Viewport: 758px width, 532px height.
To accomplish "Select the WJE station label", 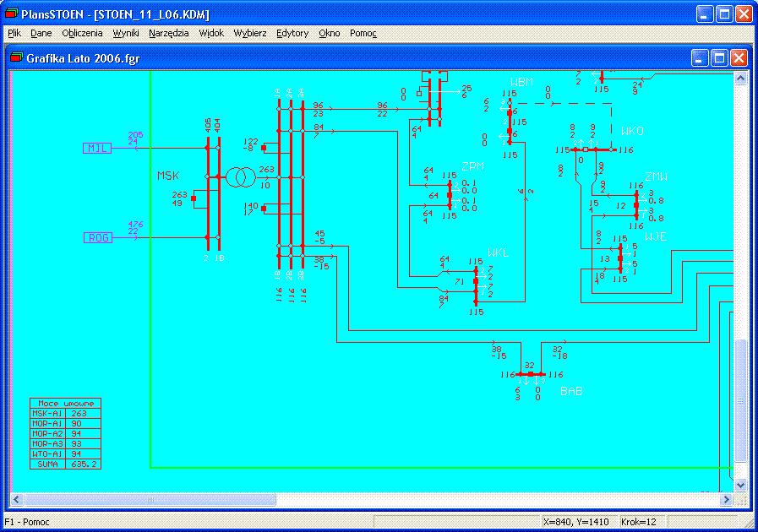I will [656, 236].
